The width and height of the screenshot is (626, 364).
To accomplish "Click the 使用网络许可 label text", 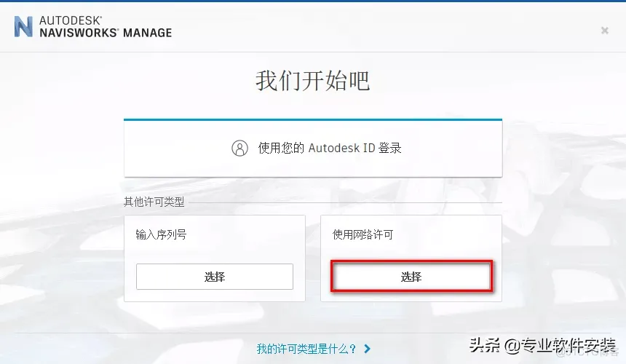I will click(x=363, y=234).
